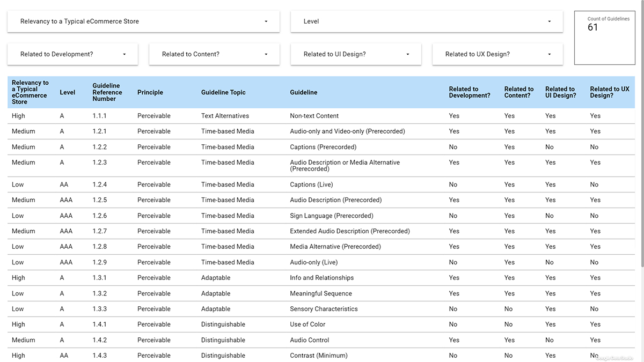644x362 pixels.
Task: Expand the Related to UI Design? filter
Action: pyautogui.click(x=356, y=54)
